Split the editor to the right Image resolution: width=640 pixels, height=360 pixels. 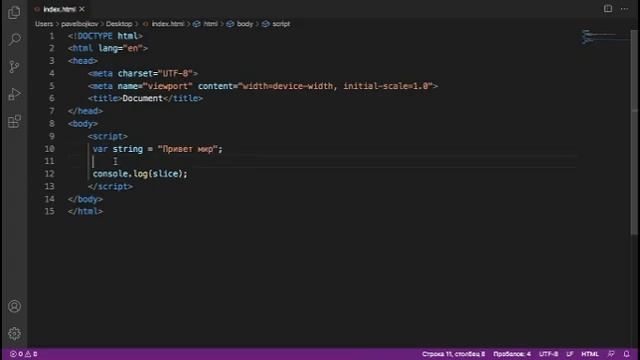pos(608,9)
